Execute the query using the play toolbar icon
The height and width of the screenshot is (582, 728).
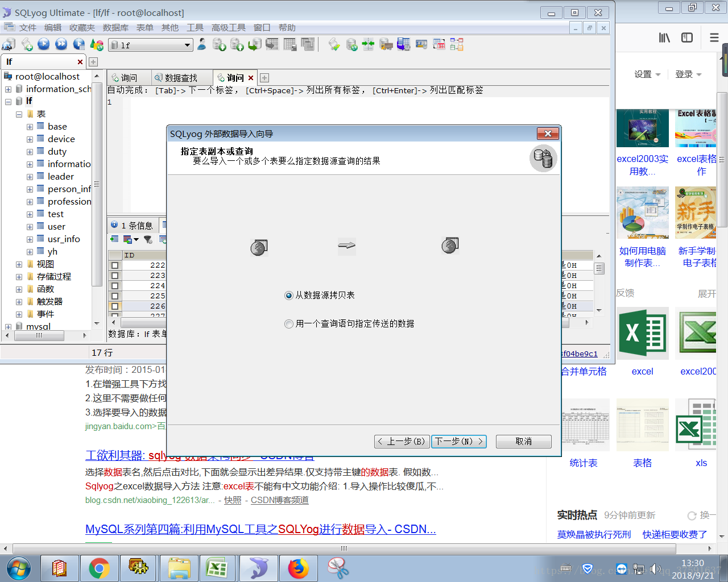[44, 44]
